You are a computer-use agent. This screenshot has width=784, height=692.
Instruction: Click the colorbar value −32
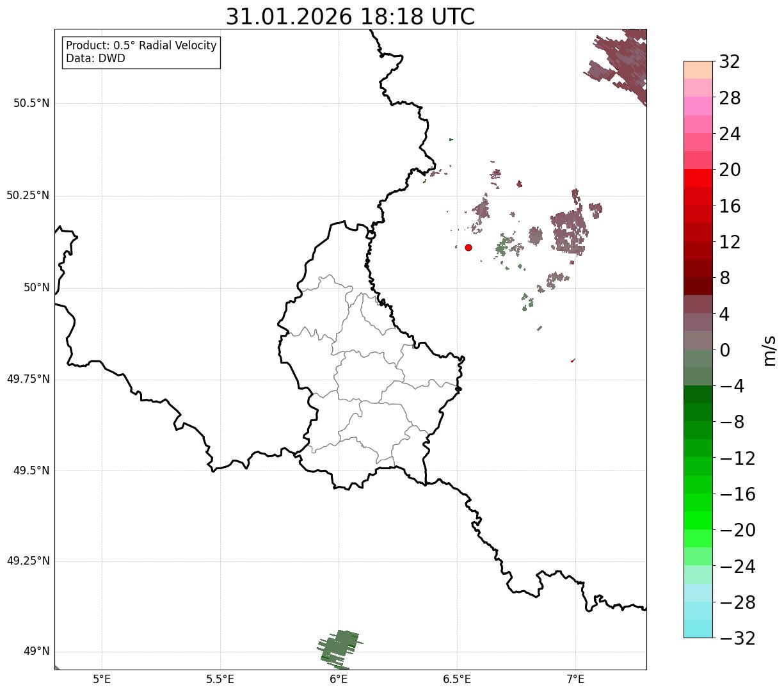point(737,638)
